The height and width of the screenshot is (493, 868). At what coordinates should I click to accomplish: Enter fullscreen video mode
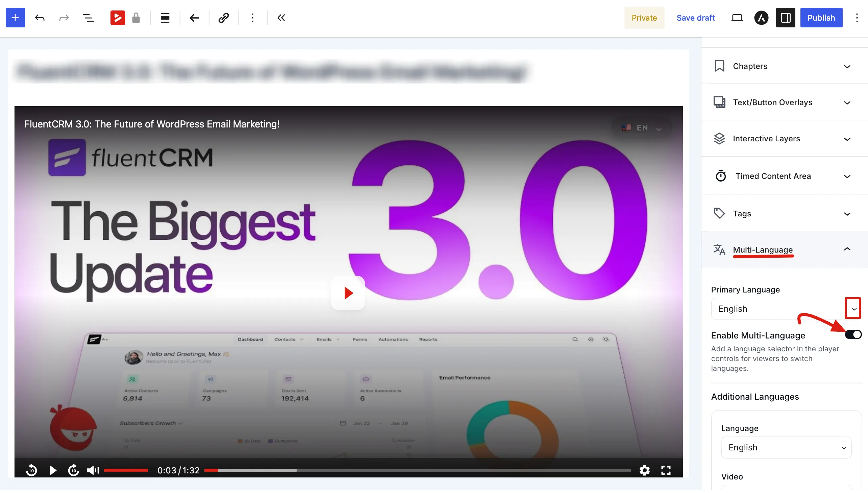click(x=666, y=470)
